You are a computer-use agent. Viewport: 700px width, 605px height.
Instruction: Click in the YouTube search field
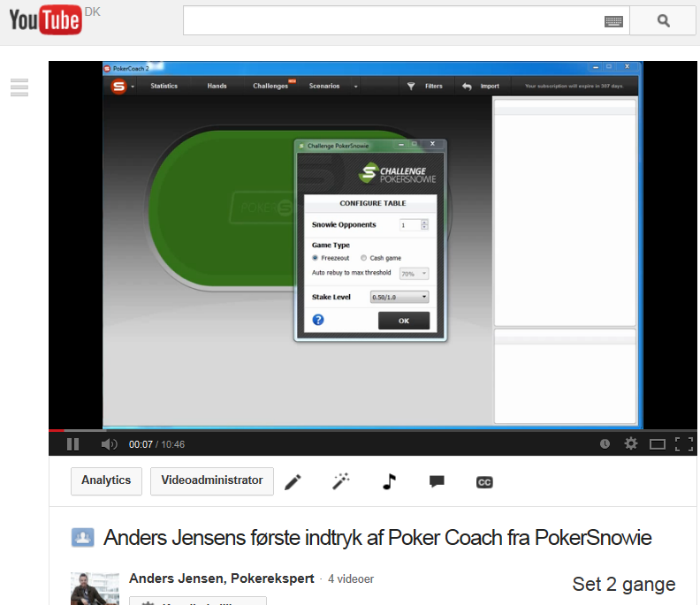392,20
